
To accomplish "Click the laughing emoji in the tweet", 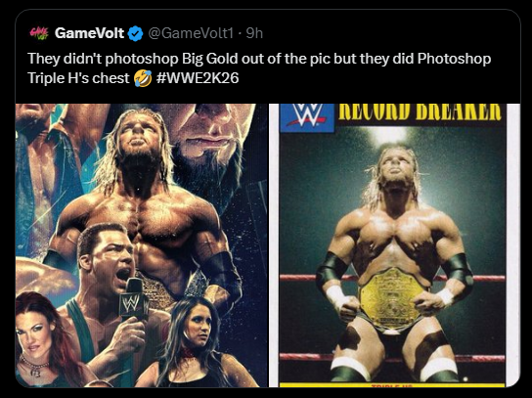I will 143,78.
